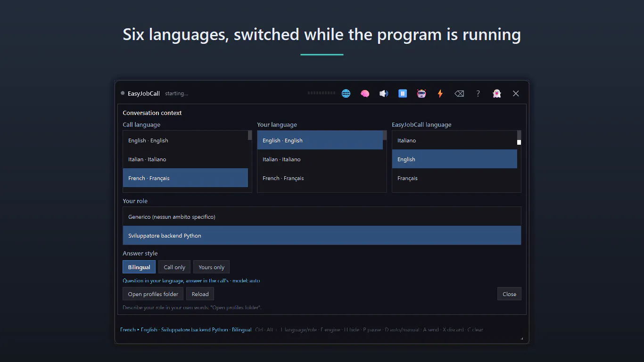Open language settings via the globe icon

[x=346, y=93]
